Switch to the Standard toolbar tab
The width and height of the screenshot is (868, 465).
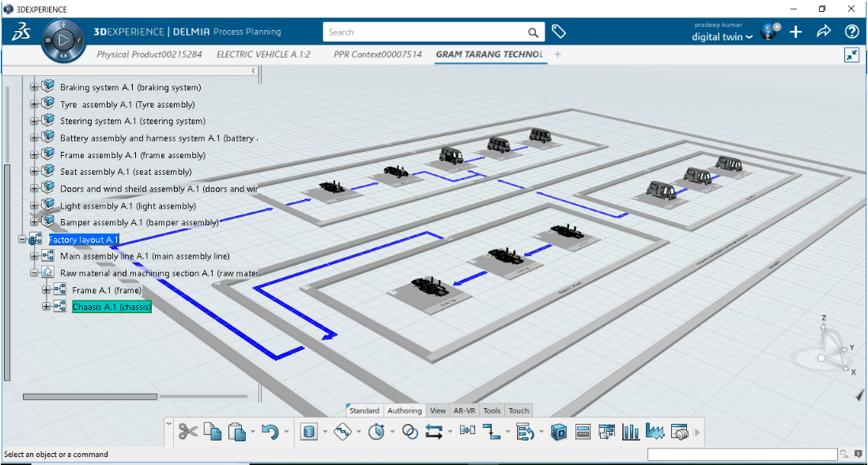[364, 410]
